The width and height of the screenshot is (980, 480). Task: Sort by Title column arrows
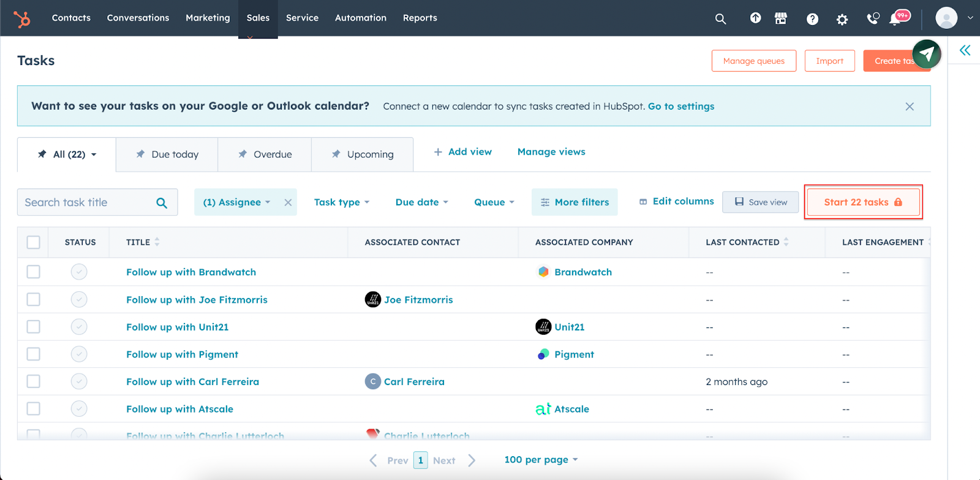point(157,242)
